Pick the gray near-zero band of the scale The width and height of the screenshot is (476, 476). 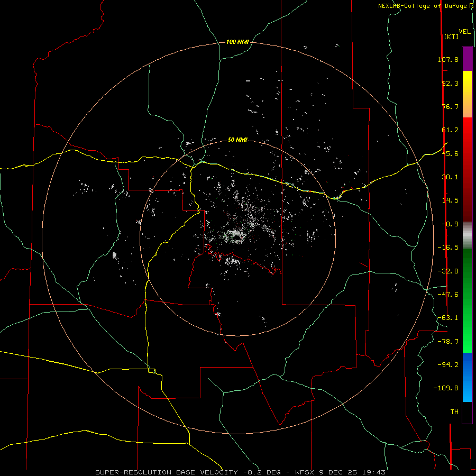coord(467,235)
